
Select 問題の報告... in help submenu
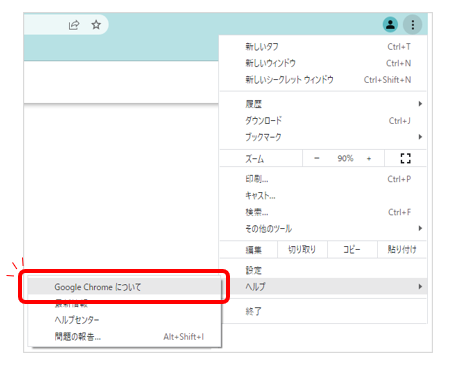pos(124,337)
